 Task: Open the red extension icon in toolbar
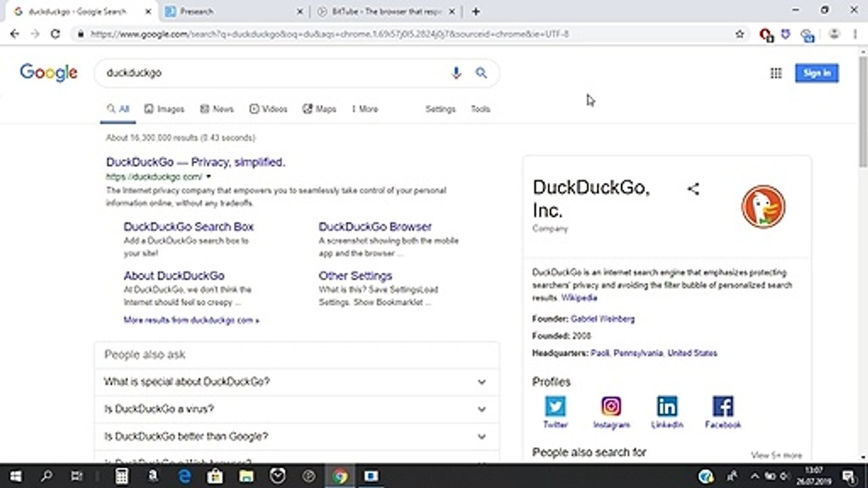click(766, 34)
